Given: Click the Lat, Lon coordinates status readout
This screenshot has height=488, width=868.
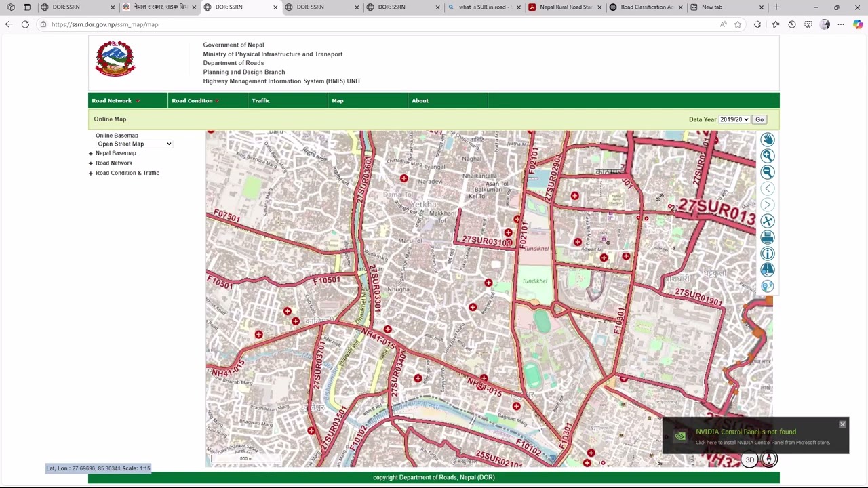Looking at the screenshot, I should tap(98, 468).
